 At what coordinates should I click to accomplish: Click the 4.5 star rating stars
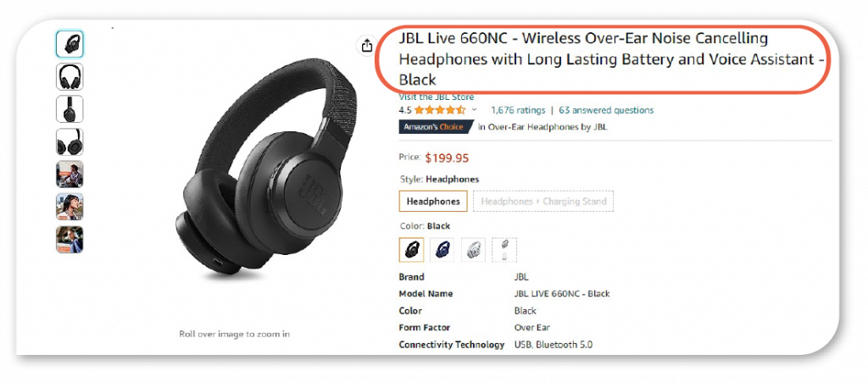pos(440,110)
